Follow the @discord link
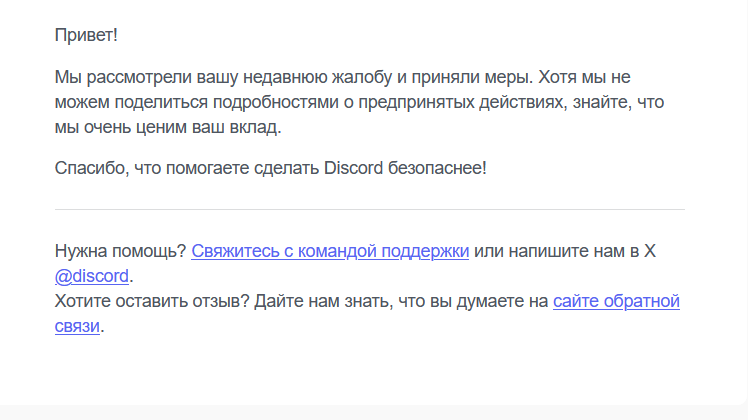Image resolution: width=748 pixels, height=420 pixels. pyautogui.click(x=92, y=276)
